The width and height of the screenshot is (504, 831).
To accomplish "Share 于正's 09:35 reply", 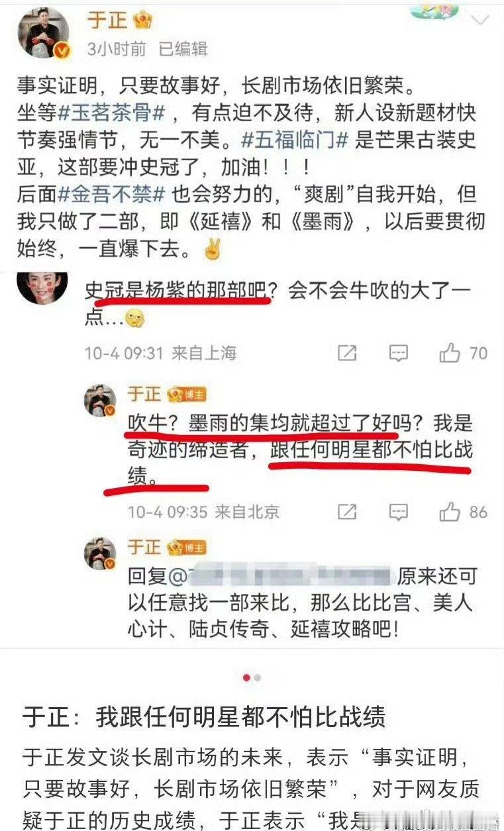I will tap(346, 511).
